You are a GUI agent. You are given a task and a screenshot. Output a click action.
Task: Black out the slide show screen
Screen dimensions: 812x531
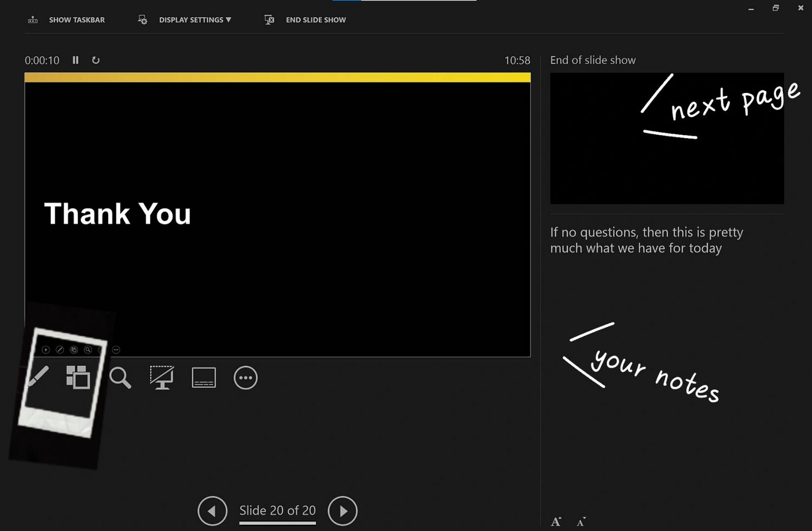(161, 378)
